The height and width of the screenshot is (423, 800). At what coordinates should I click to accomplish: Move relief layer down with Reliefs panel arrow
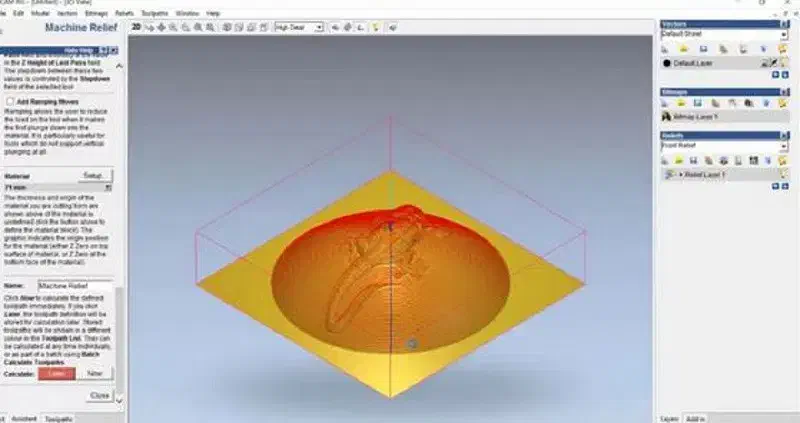click(x=785, y=187)
